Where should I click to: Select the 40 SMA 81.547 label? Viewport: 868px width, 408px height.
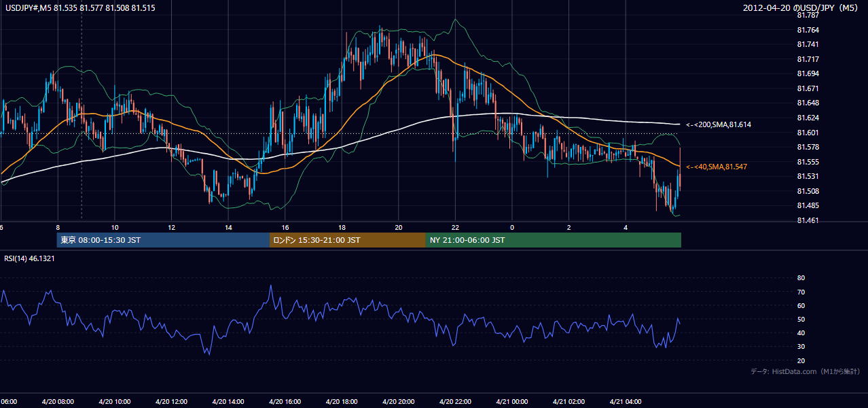tap(717, 167)
